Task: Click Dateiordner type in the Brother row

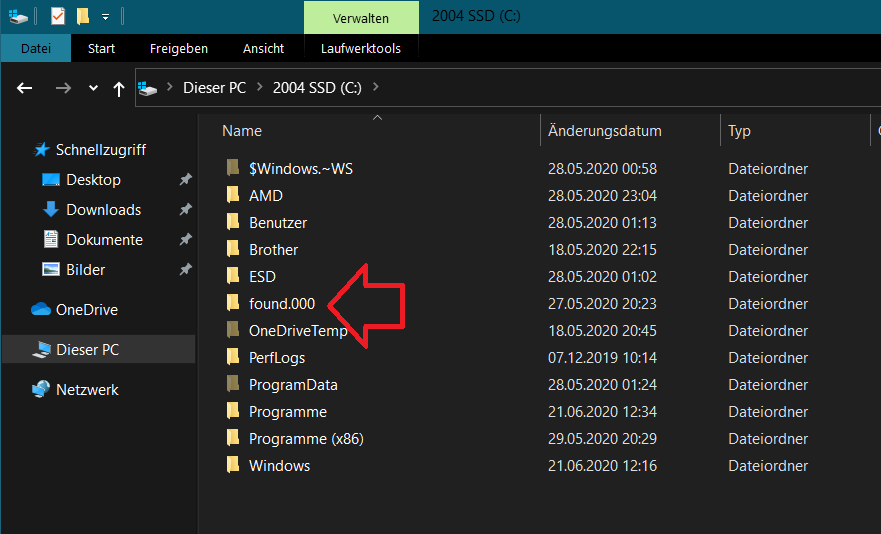Action: tap(768, 250)
